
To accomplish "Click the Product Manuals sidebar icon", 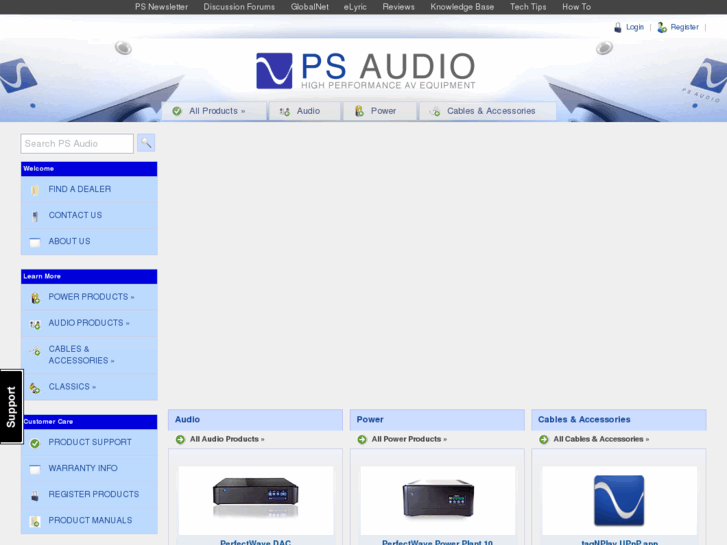I will [x=35, y=521].
